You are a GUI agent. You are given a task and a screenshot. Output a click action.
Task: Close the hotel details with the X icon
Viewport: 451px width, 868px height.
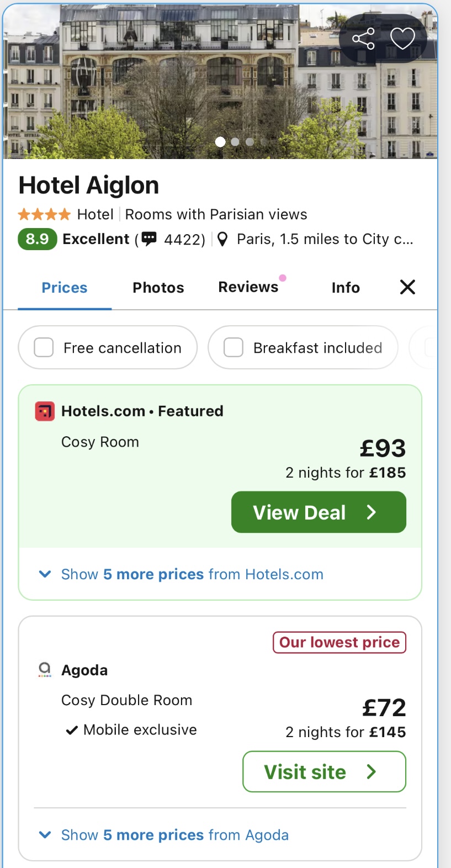tap(407, 287)
